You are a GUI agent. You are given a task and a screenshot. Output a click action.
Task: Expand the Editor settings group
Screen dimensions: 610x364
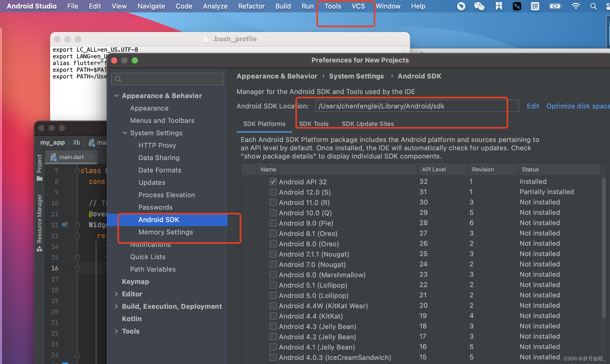pos(116,294)
